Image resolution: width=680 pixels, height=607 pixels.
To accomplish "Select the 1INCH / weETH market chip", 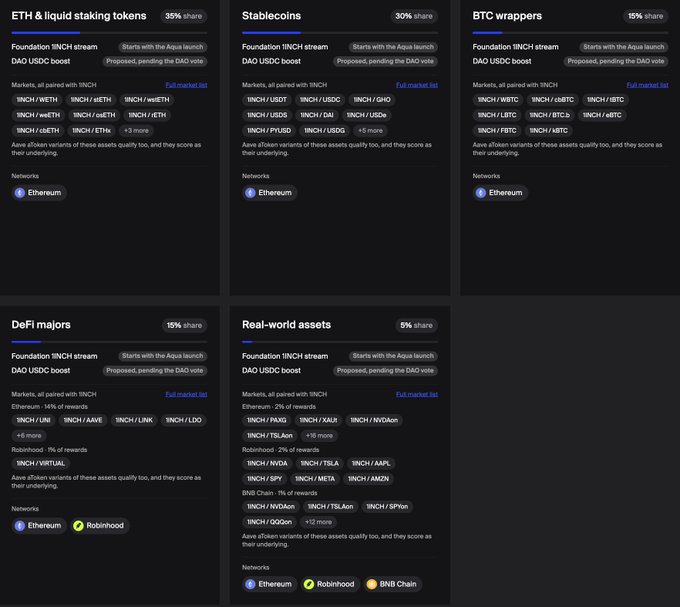I will pos(38,115).
